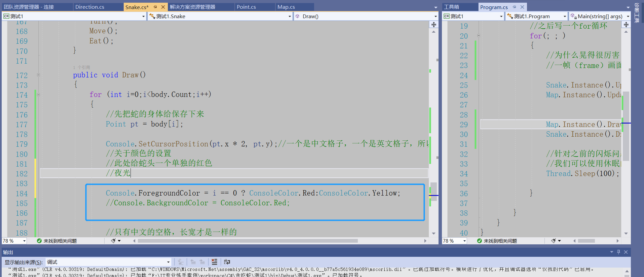Go to previous message in output
The height and width of the screenshot is (277, 644).
pyautogui.click(x=193, y=262)
